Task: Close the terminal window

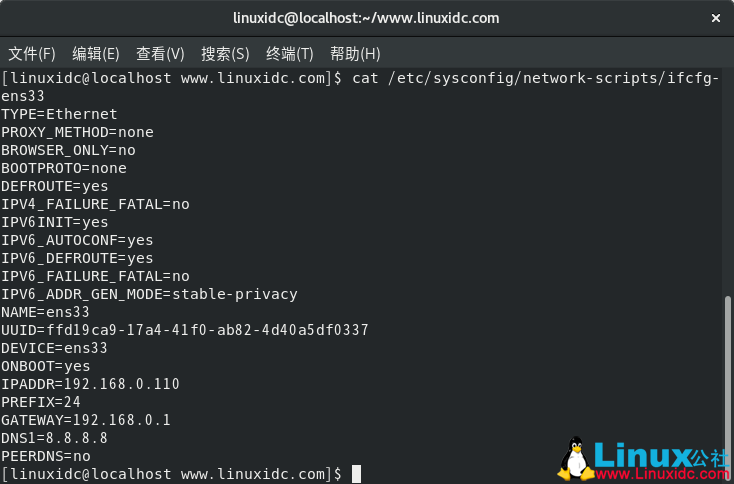Action: pos(715,18)
